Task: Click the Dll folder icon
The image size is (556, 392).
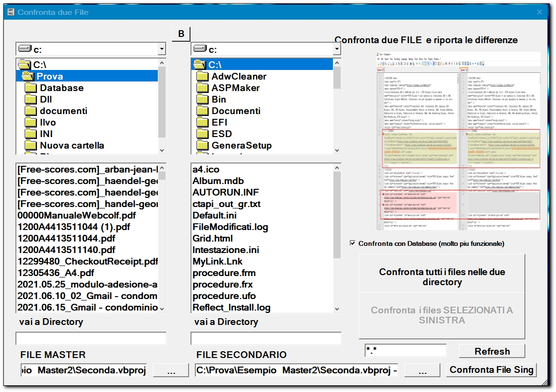Action: 31,100
